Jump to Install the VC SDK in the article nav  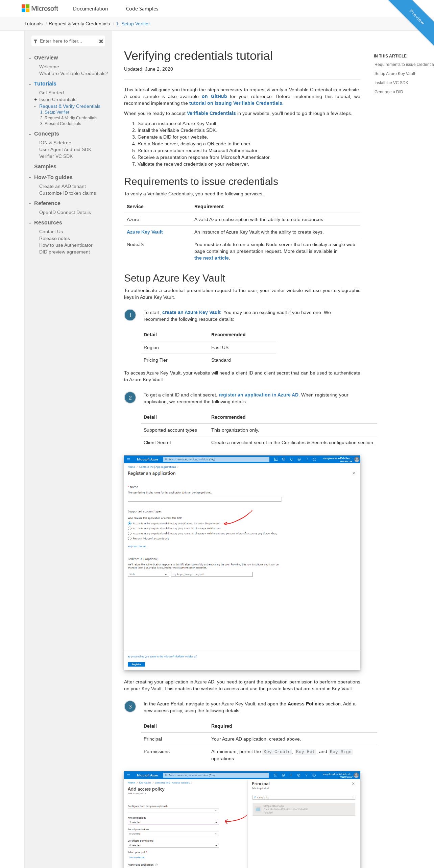391,83
